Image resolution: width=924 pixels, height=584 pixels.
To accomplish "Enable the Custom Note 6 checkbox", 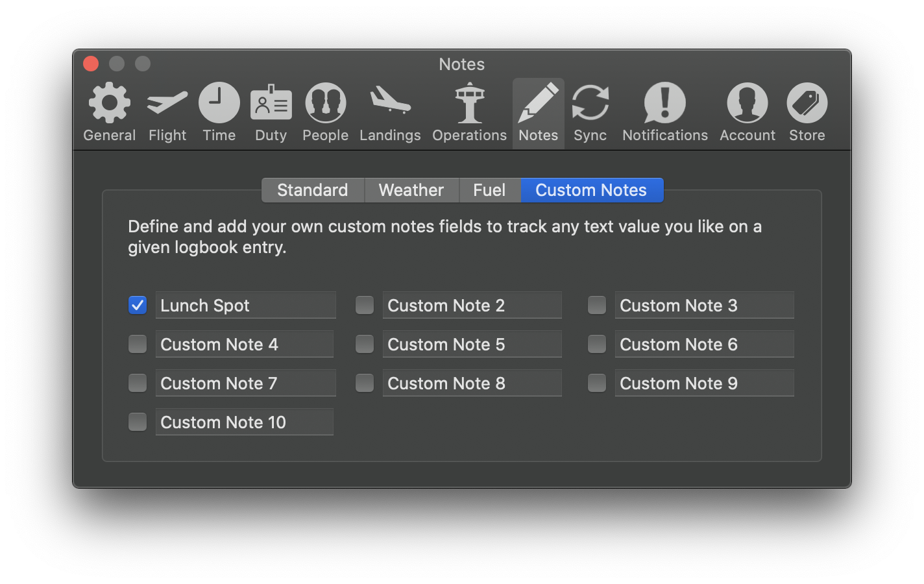I will point(597,344).
